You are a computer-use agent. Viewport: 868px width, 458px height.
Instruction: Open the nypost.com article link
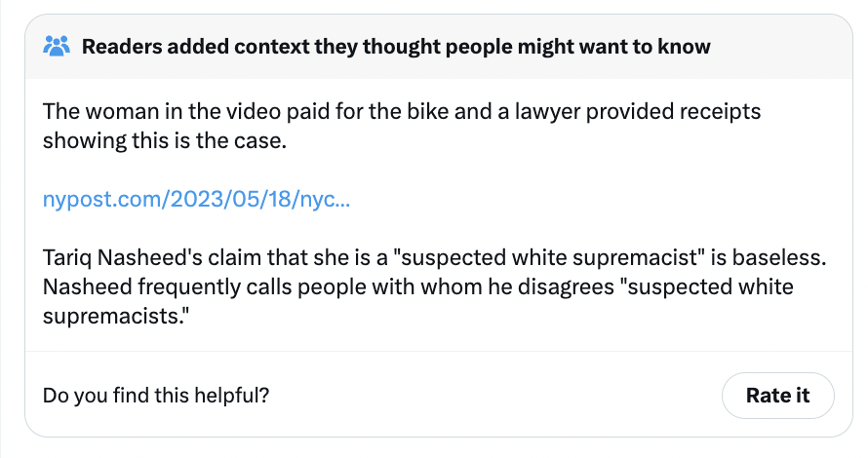[196, 199]
